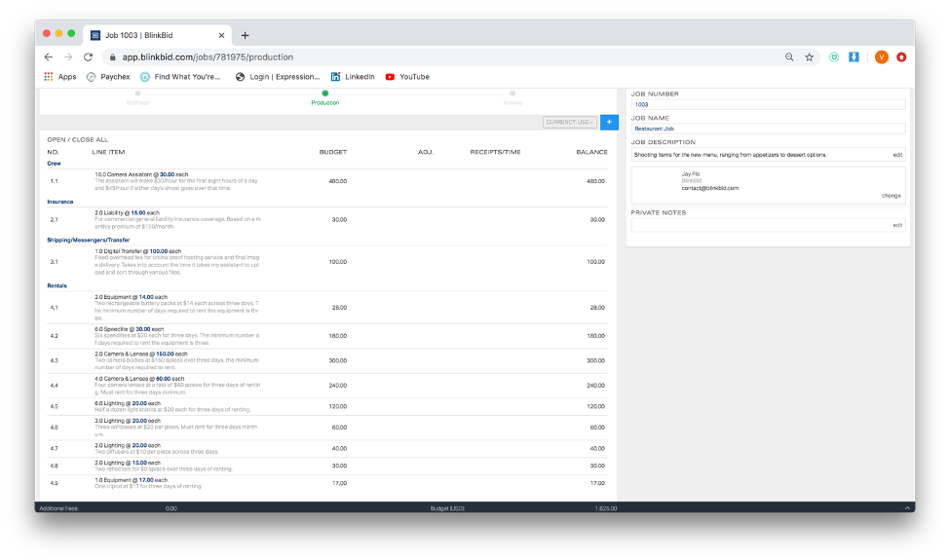Viewport: 949px width, 560px height.
Task: Click Lighting line item in row 4.5
Action: click(x=128, y=403)
